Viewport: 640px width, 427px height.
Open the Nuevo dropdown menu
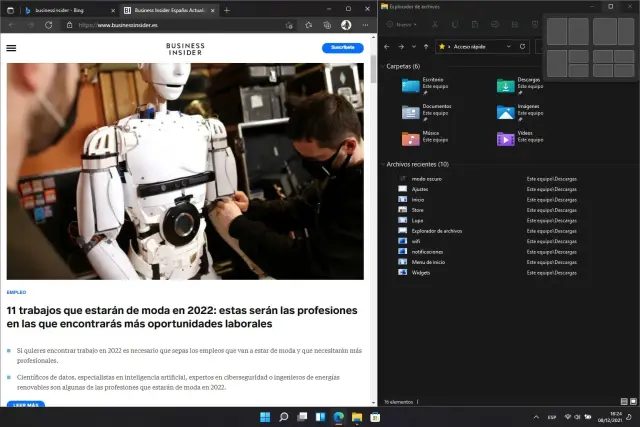(404, 24)
